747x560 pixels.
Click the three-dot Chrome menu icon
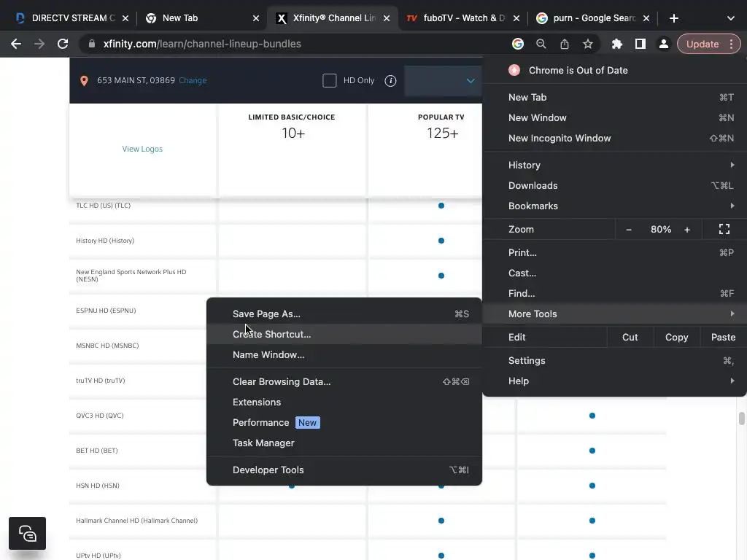pos(731,44)
